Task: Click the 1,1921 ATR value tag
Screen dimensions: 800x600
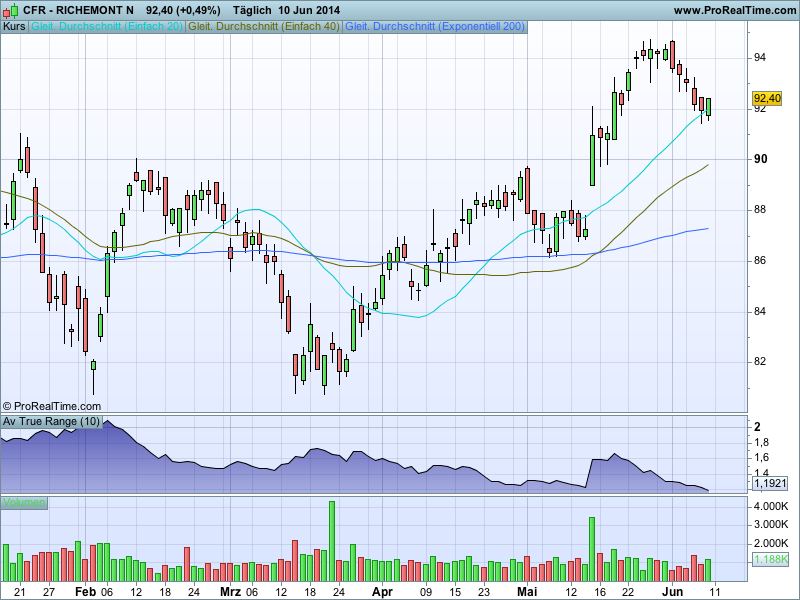Action: click(x=770, y=483)
